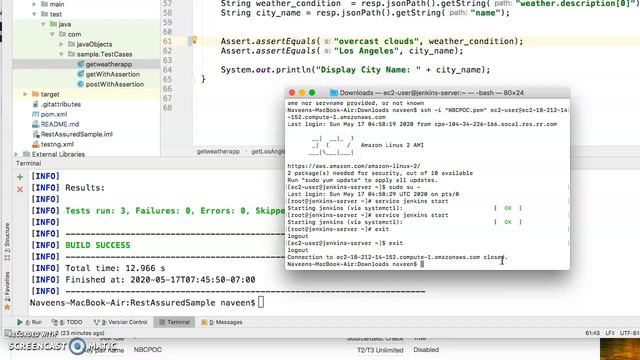Select the .gitattributes file
This screenshot has height=360, width=640.
click(x=61, y=104)
